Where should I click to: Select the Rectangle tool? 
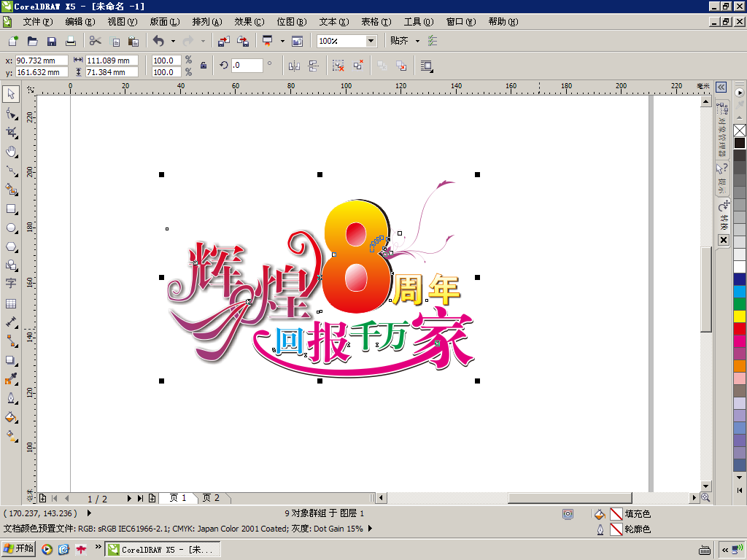tap(11, 209)
